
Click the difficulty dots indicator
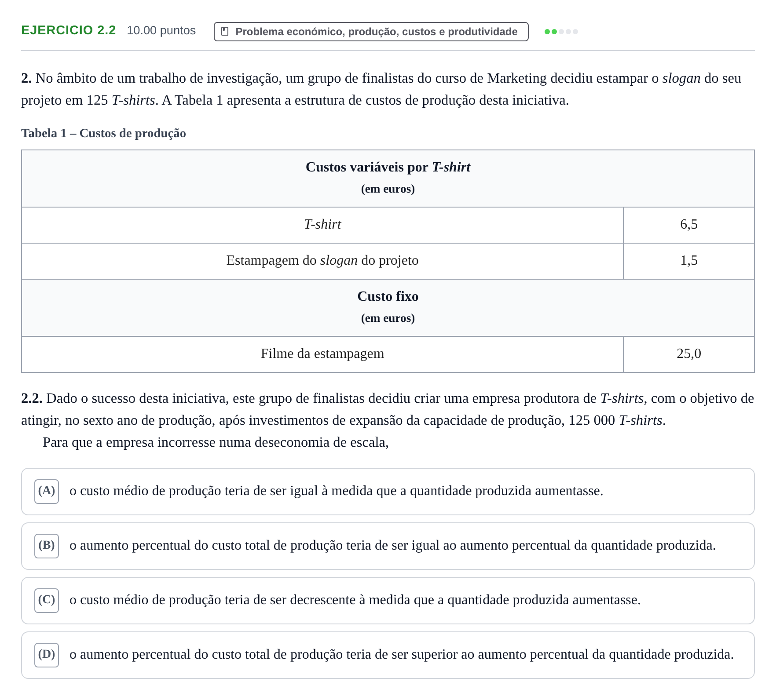[x=561, y=32]
